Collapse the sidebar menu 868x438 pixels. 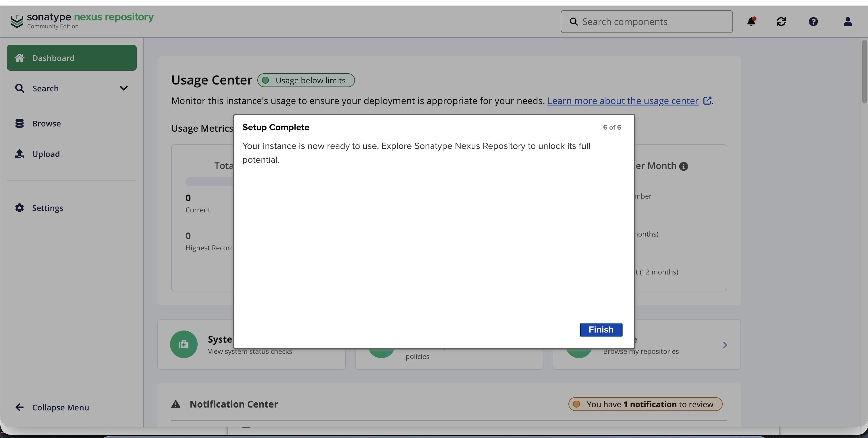coord(52,407)
